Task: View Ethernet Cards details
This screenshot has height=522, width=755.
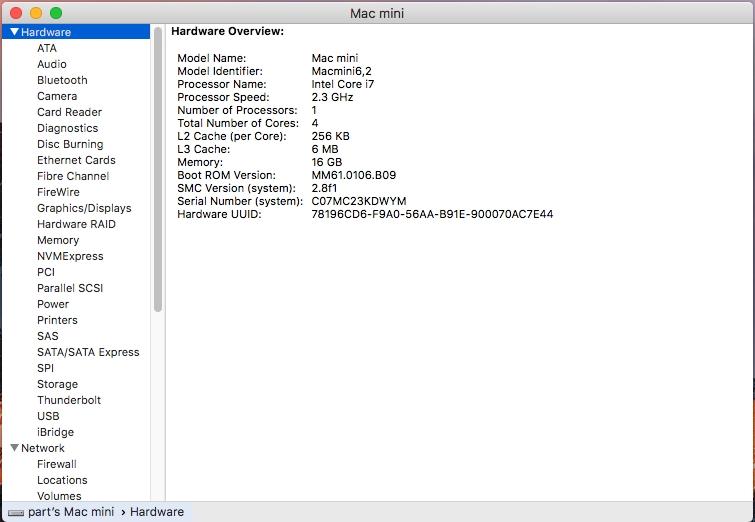Action: pyautogui.click(x=76, y=160)
